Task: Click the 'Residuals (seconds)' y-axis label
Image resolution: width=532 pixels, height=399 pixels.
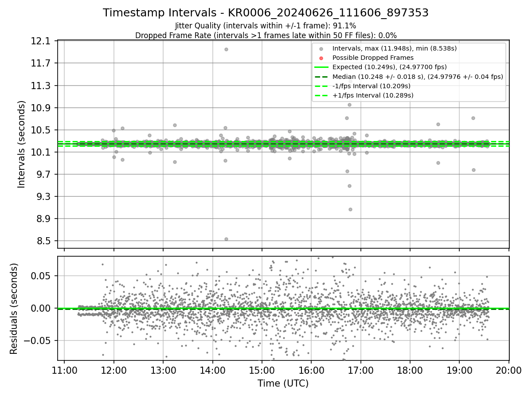Action: coord(14,309)
